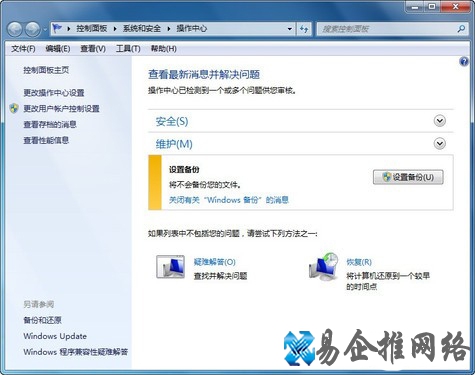Viewport: 475px width, 375px height.
Task: Click the Action Center flag icon in address bar
Action: click(57, 29)
